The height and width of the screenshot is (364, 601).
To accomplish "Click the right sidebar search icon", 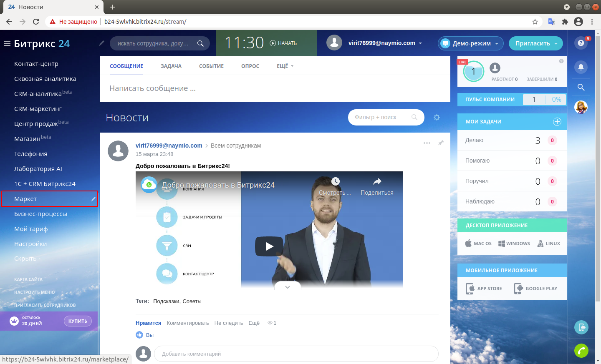I will tap(581, 87).
